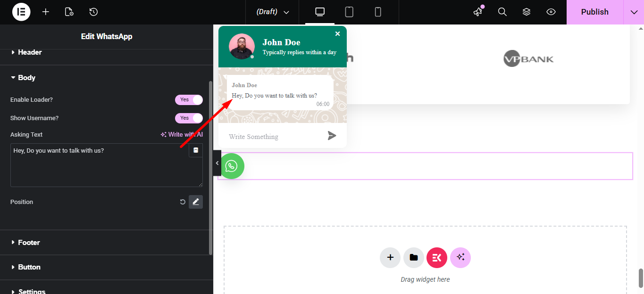The width and height of the screenshot is (644, 294).
Task: Edit Position using the pencil icon
Action: pyautogui.click(x=196, y=202)
